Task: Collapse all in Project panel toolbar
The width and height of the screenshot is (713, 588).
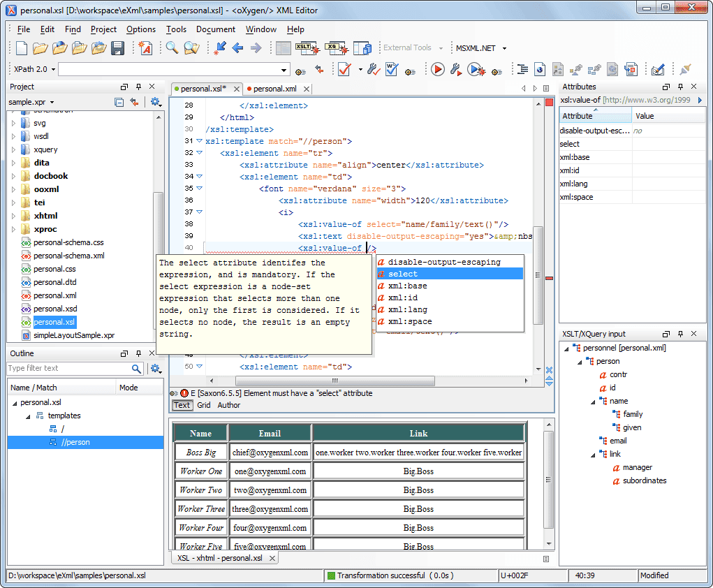Action: tap(119, 103)
